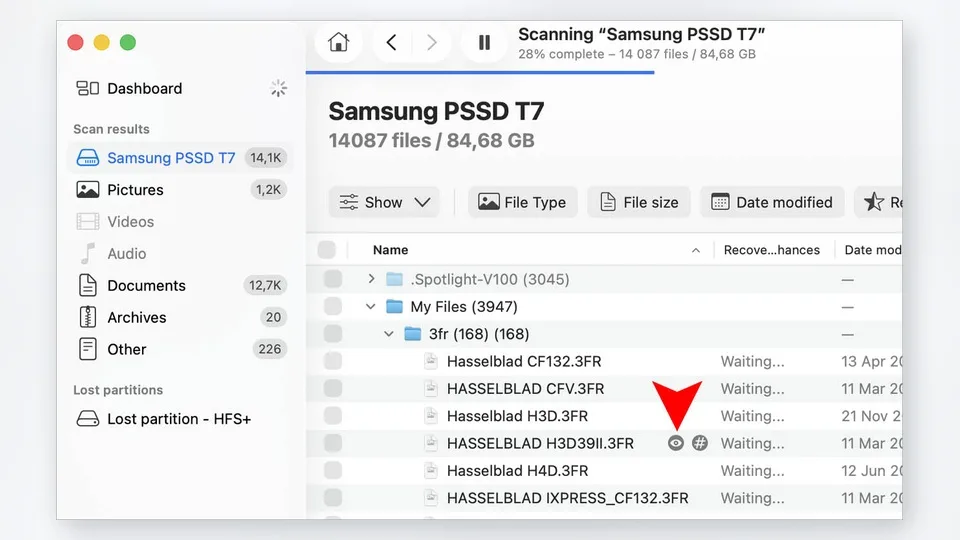This screenshot has height=540, width=960.
Task: Collapse the 3fr (168) folder
Action: click(389, 334)
